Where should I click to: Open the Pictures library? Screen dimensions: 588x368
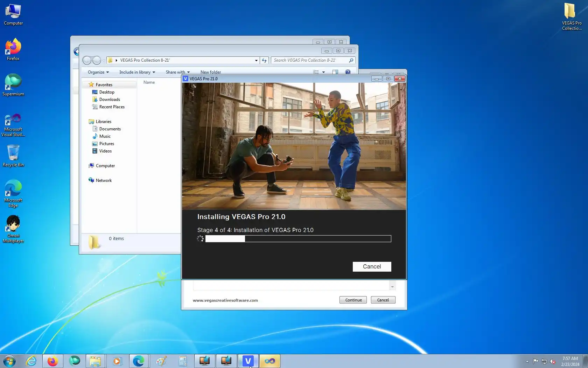[x=106, y=144]
